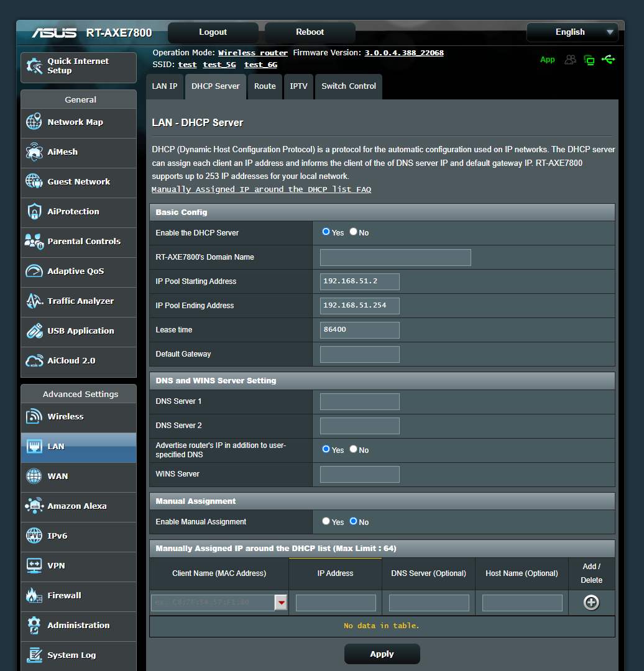The height and width of the screenshot is (671, 644).
Task: Click the Amazon Alexa icon
Action: [x=34, y=506]
